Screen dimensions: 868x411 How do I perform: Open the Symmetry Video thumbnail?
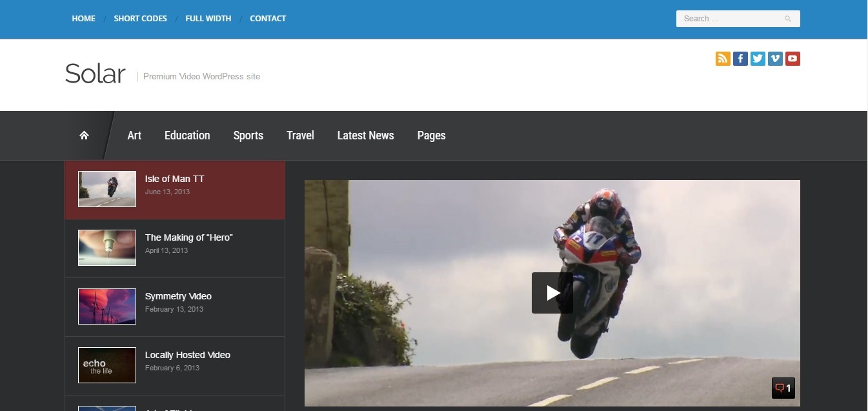click(x=106, y=306)
